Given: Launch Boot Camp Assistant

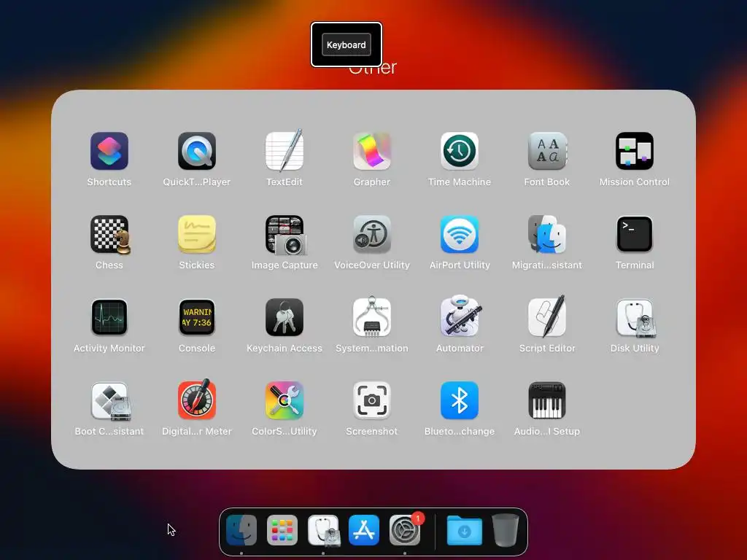Looking at the screenshot, I should (x=110, y=401).
